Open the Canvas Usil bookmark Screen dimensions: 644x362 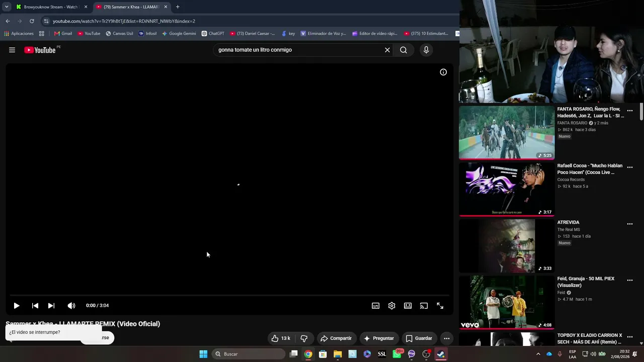[x=119, y=34]
